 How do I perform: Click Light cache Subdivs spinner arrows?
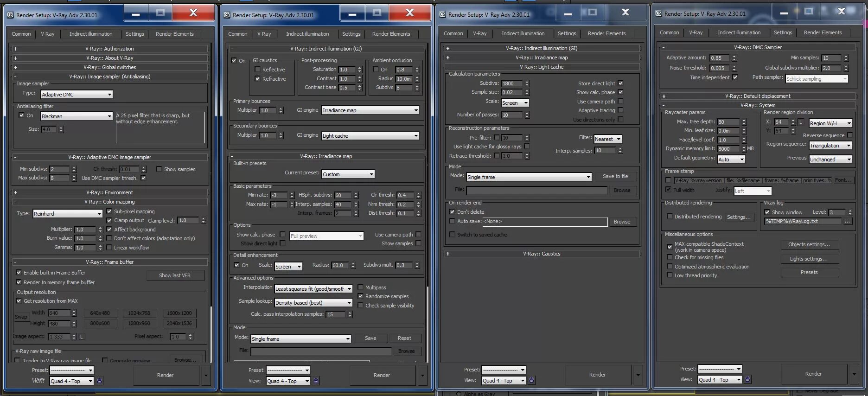pos(527,83)
